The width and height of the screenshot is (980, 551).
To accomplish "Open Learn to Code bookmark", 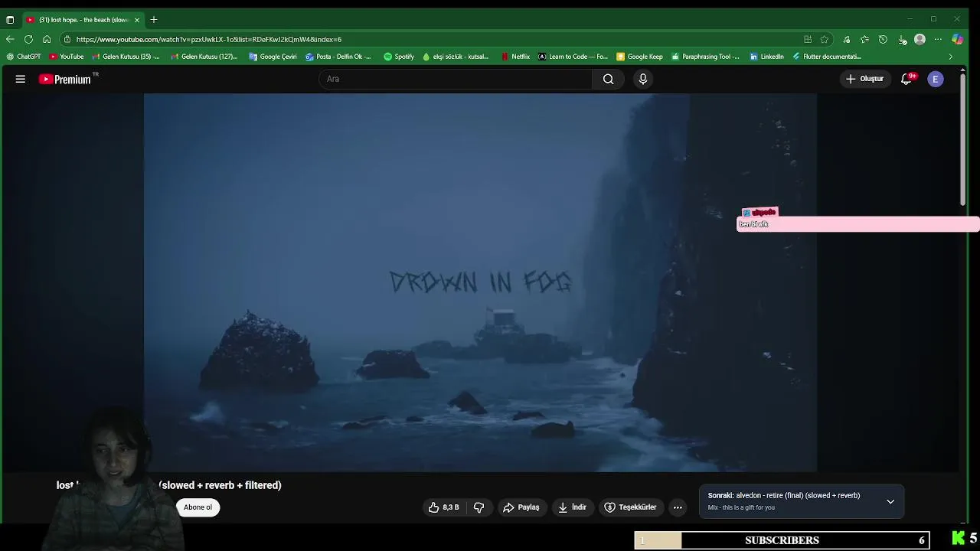I will 573,57.
